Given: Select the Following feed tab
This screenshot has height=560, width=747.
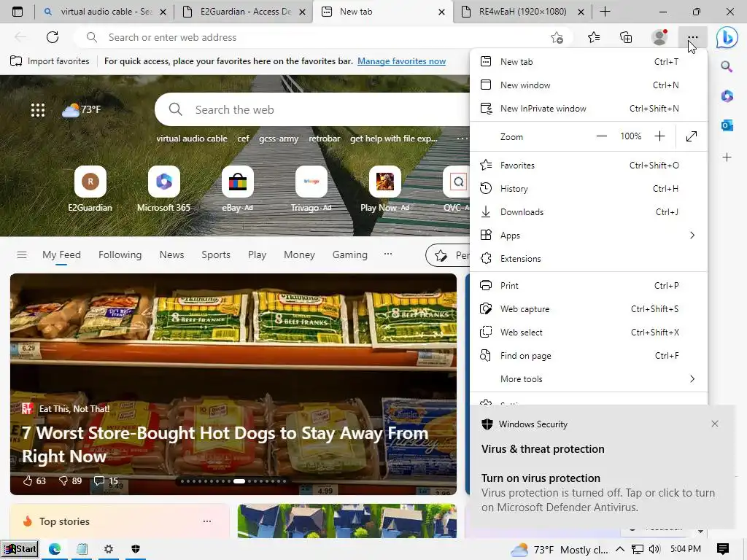Looking at the screenshot, I should 120,254.
